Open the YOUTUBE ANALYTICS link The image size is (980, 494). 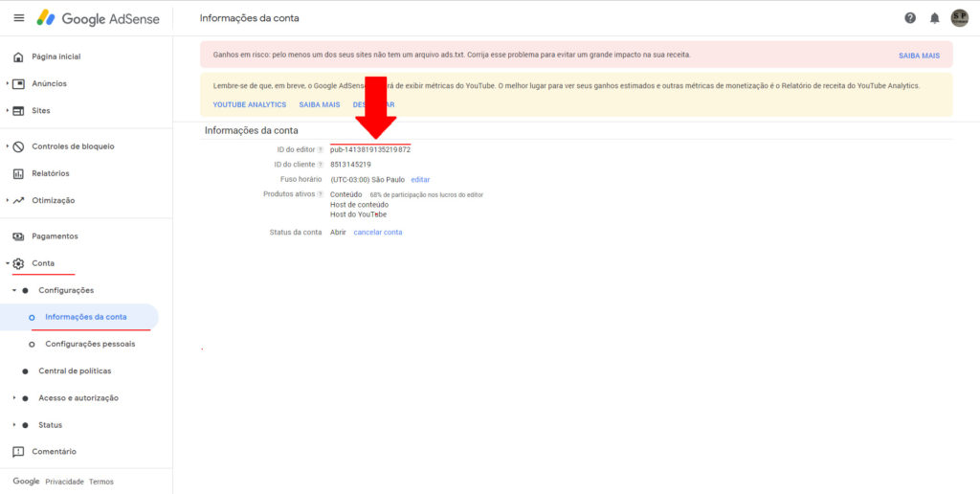[x=250, y=105]
